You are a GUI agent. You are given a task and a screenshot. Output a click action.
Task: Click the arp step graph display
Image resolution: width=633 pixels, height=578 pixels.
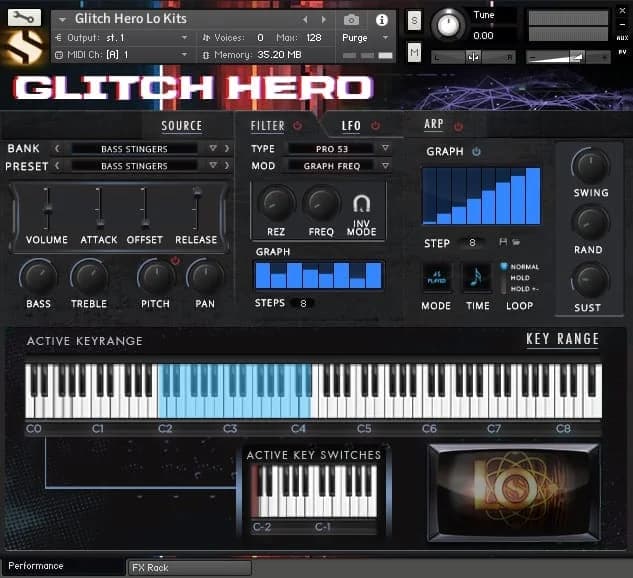coord(481,195)
